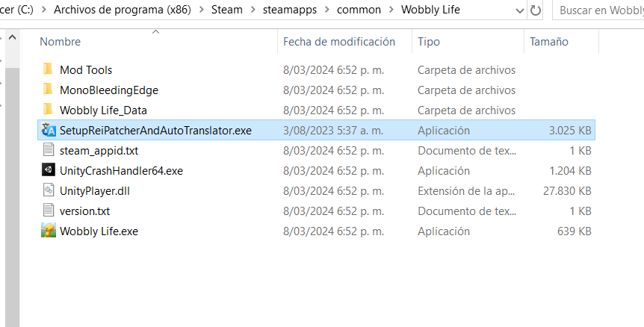Expand the chevron after common in path
The width and height of the screenshot is (644, 327).
pyautogui.click(x=391, y=10)
